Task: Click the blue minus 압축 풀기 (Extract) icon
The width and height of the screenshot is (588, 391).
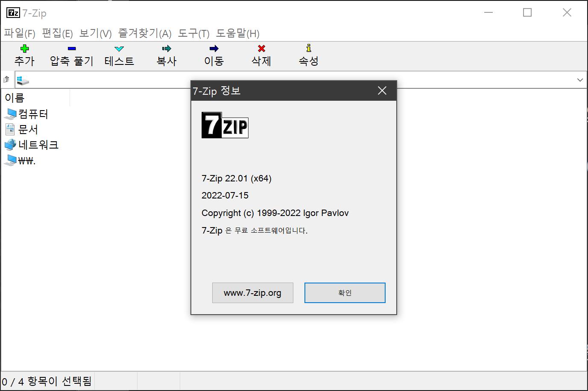Action: [72, 49]
